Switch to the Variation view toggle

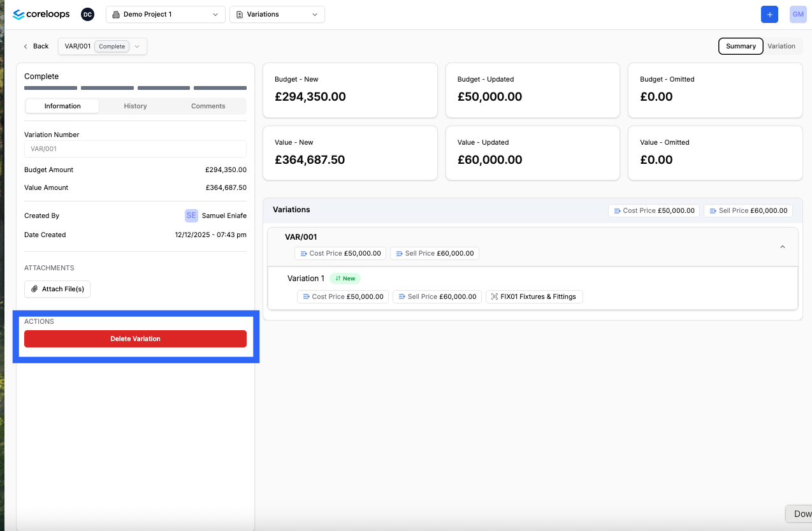781,46
